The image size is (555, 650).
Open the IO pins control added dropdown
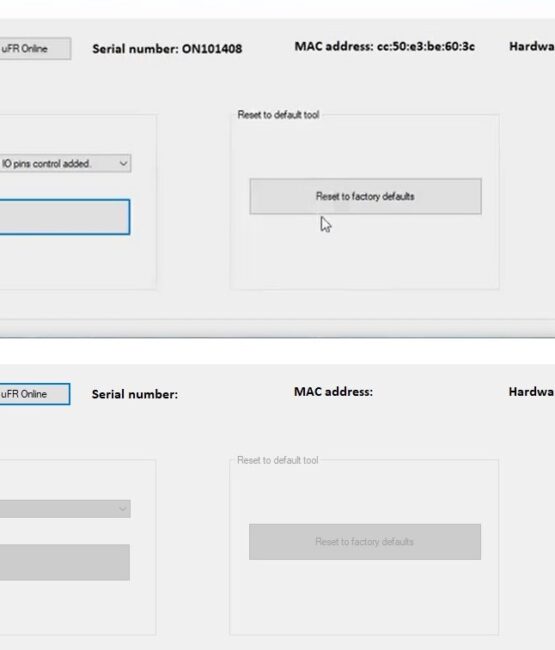coord(65,163)
